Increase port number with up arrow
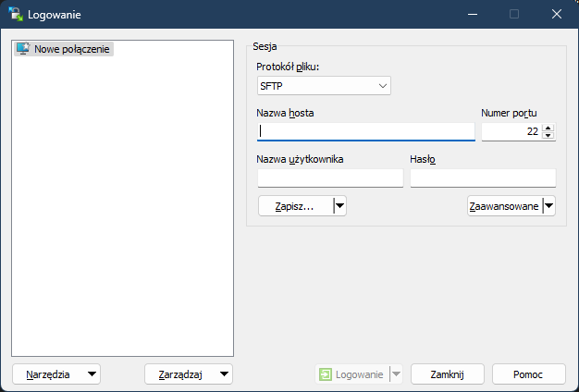The width and height of the screenshot is (579, 392). (x=548, y=128)
